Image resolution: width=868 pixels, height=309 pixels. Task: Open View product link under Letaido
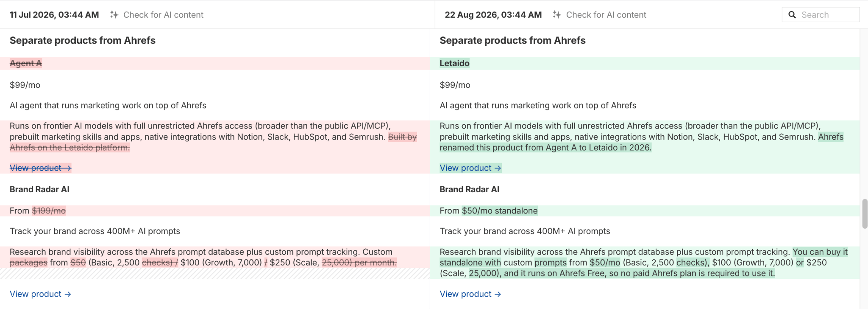[470, 168]
